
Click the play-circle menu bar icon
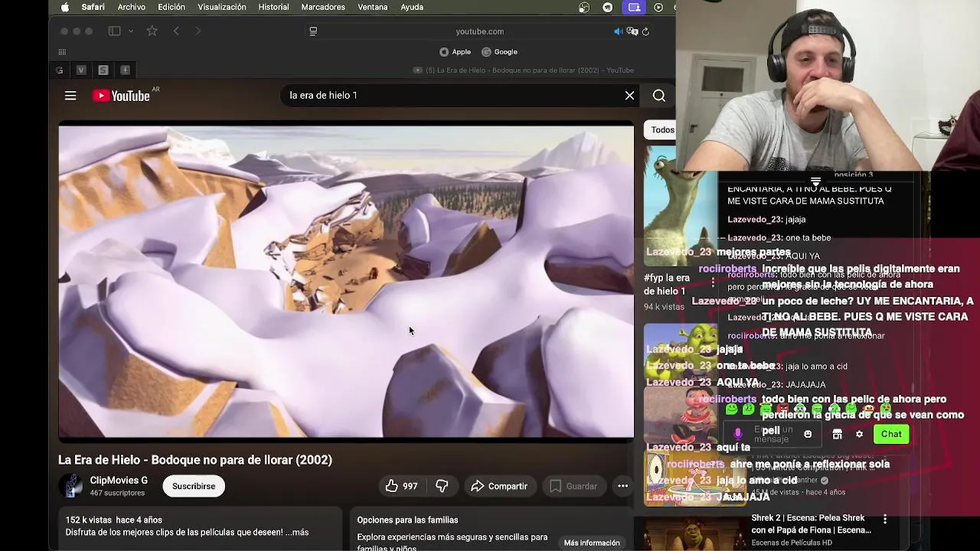[658, 7]
